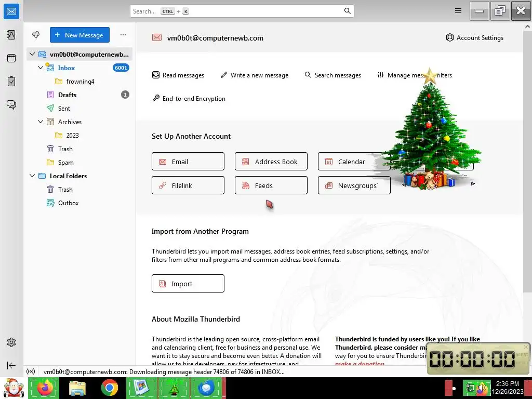Open Chrome from the taskbar
The image size is (532, 399).
tap(109, 388)
